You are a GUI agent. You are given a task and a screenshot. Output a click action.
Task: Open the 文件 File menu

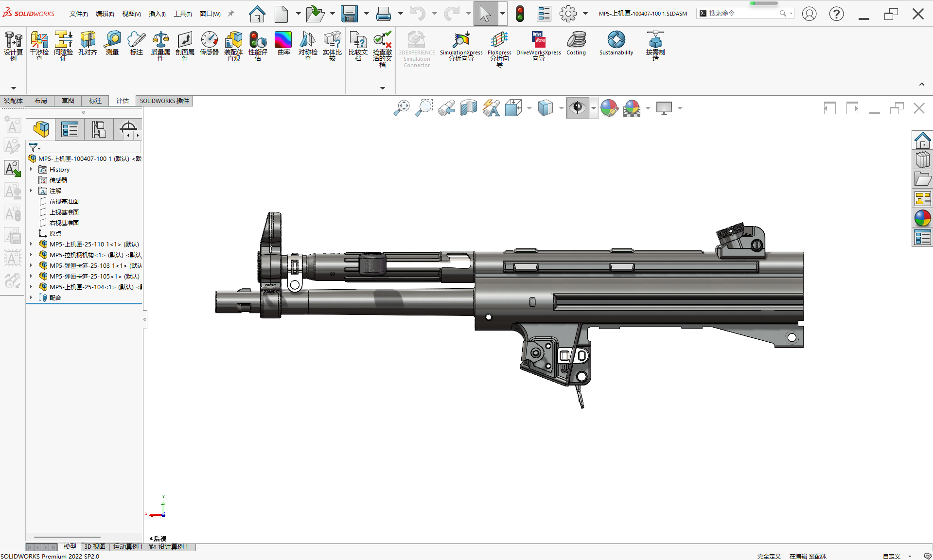tap(78, 14)
